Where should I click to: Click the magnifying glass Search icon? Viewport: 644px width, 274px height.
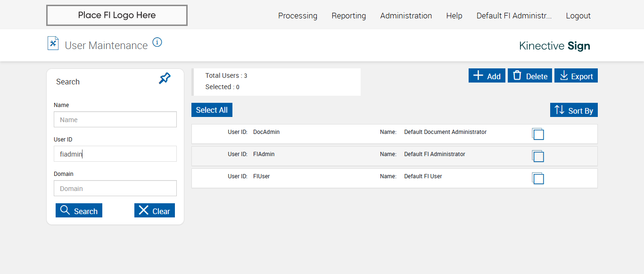(65, 210)
